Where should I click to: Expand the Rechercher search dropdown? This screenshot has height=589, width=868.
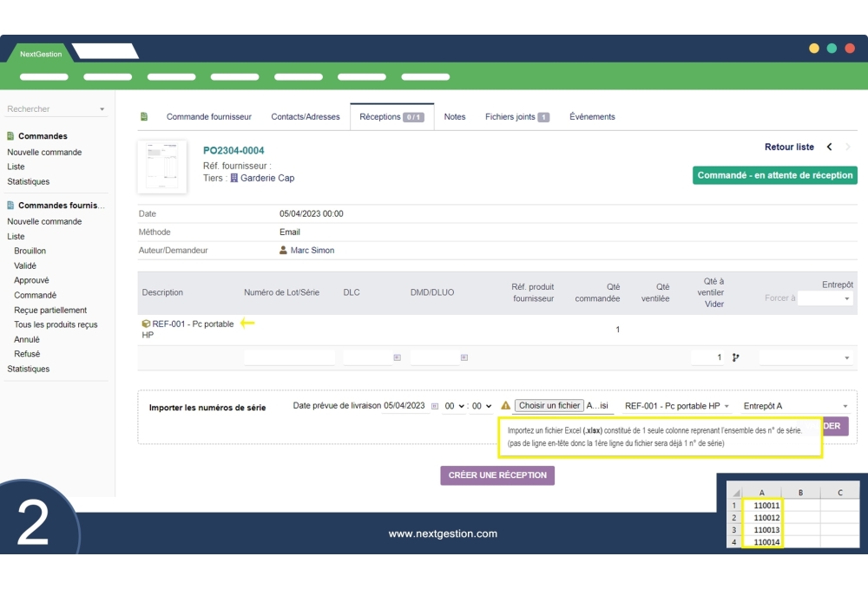click(102, 109)
